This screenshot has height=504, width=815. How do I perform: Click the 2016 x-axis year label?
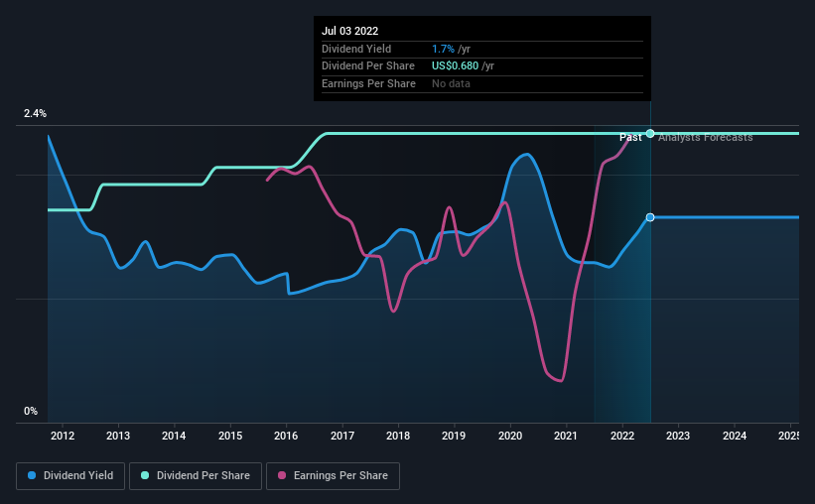(286, 436)
